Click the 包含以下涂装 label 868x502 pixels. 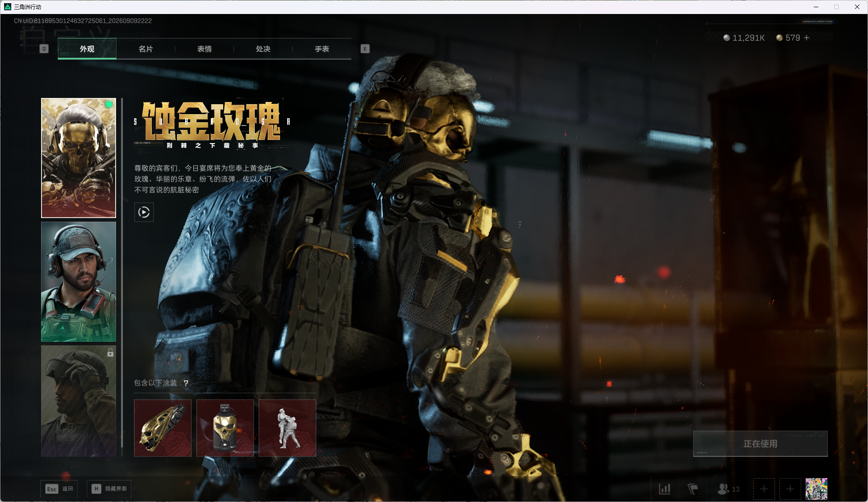point(155,383)
